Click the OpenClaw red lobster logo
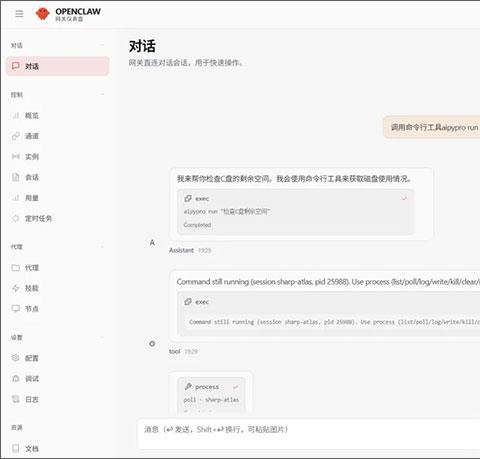Viewport: 480px width, 459px height. [x=42, y=14]
